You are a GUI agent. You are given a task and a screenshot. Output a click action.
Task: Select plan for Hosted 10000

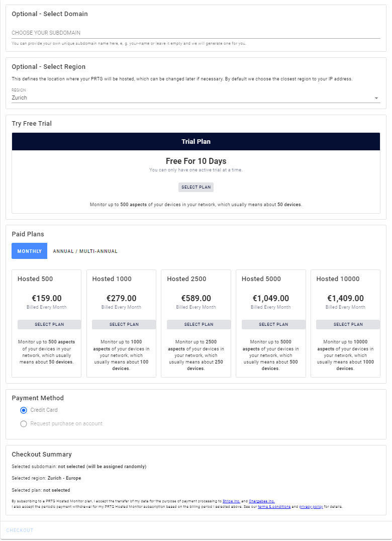[348, 324]
